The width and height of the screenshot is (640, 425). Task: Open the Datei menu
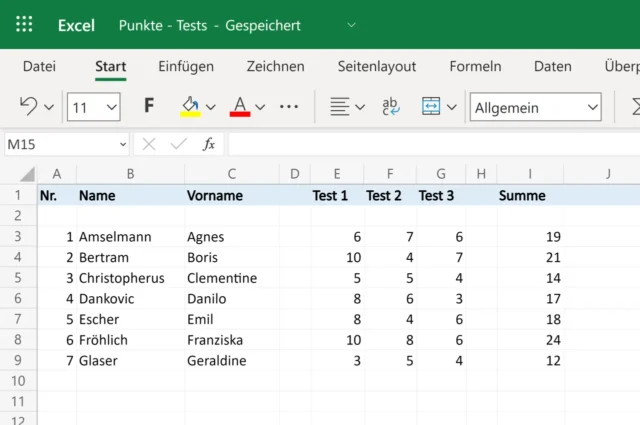[x=39, y=66]
